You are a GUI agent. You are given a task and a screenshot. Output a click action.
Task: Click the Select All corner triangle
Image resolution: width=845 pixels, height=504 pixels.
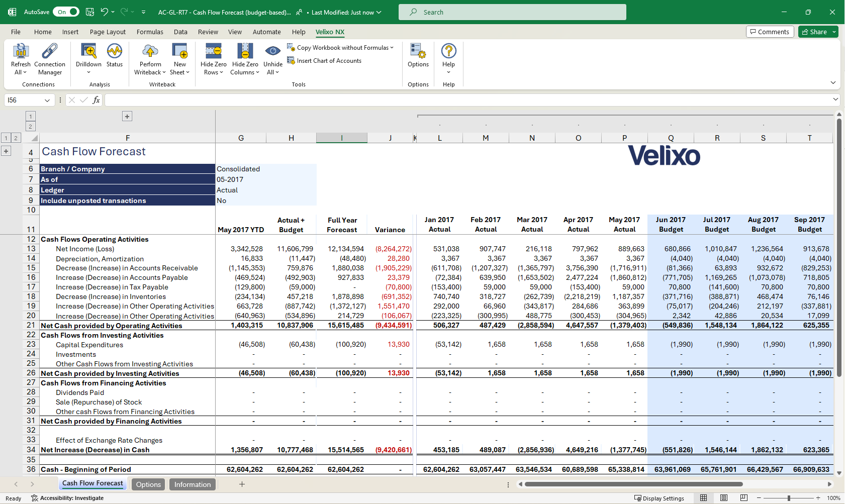click(x=34, y=138)
